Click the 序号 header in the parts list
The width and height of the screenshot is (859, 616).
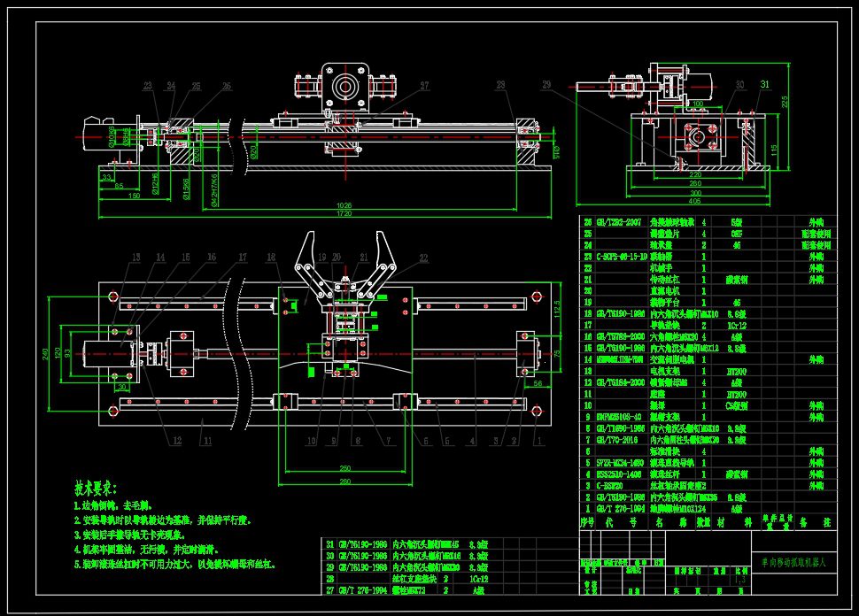(586, 522)
